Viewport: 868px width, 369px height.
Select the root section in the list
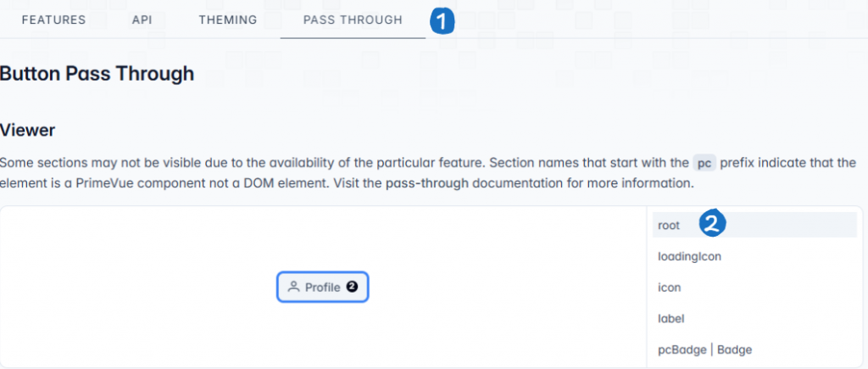point(669,226)
